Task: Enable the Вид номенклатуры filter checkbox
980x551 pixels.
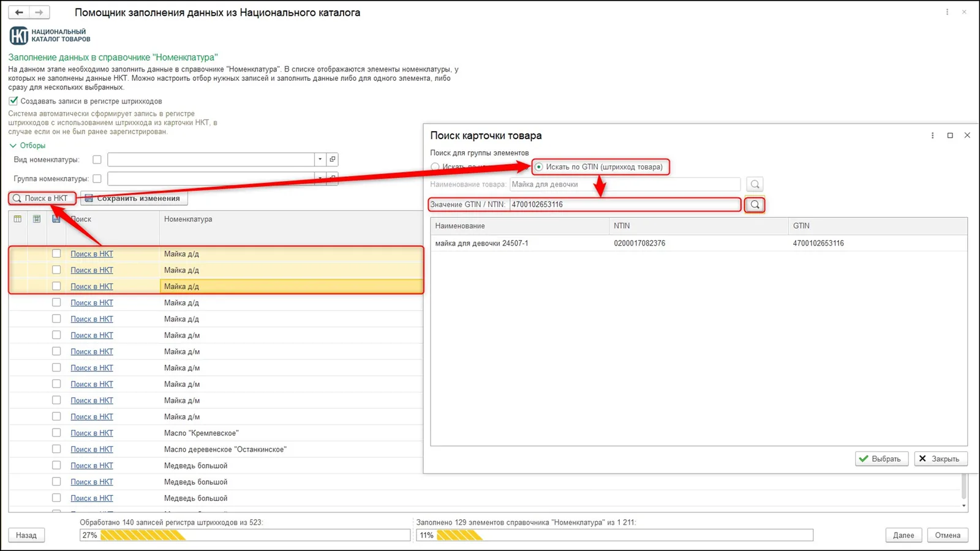Action: coord(97,159)
